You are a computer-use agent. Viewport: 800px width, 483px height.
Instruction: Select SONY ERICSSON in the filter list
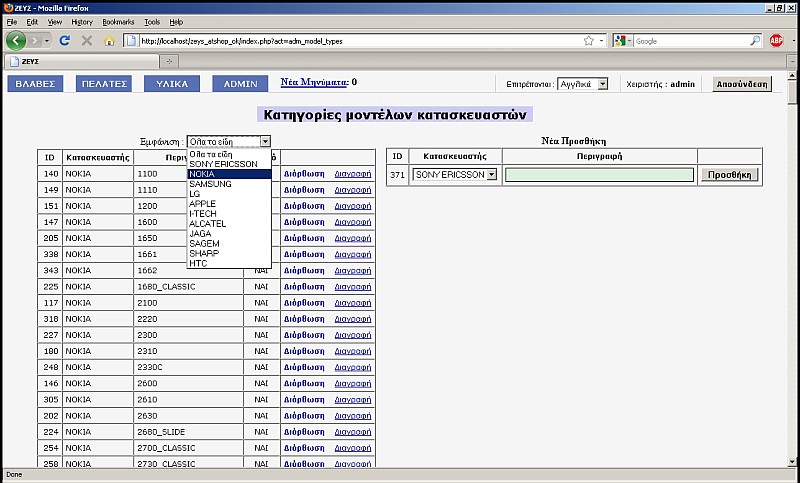pyautogui.click(x=229, y=164)
